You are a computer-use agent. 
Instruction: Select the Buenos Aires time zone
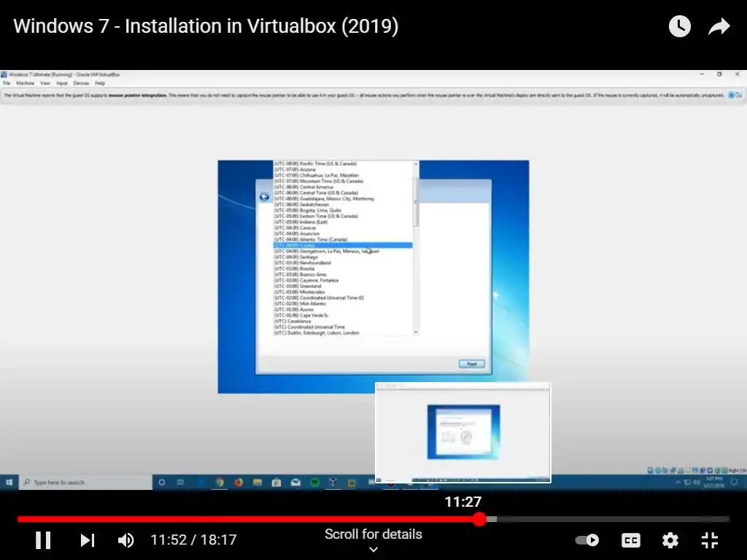[x=343, y=274]
